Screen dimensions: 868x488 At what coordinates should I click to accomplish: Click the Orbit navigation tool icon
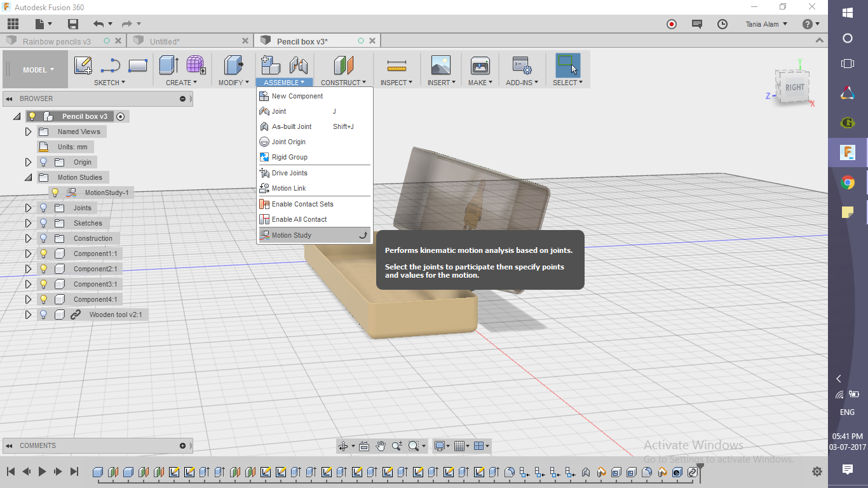coord(344,446)
